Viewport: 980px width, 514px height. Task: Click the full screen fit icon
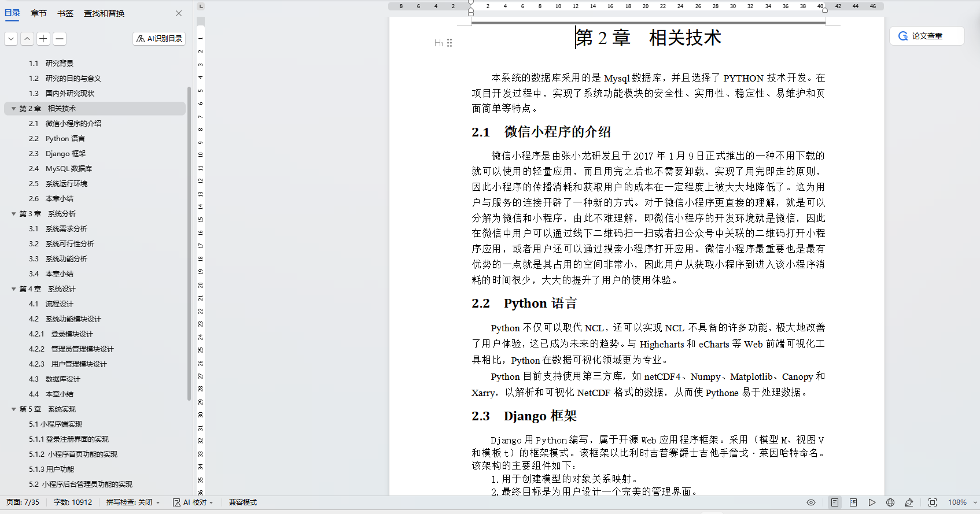tap(933, 502)
